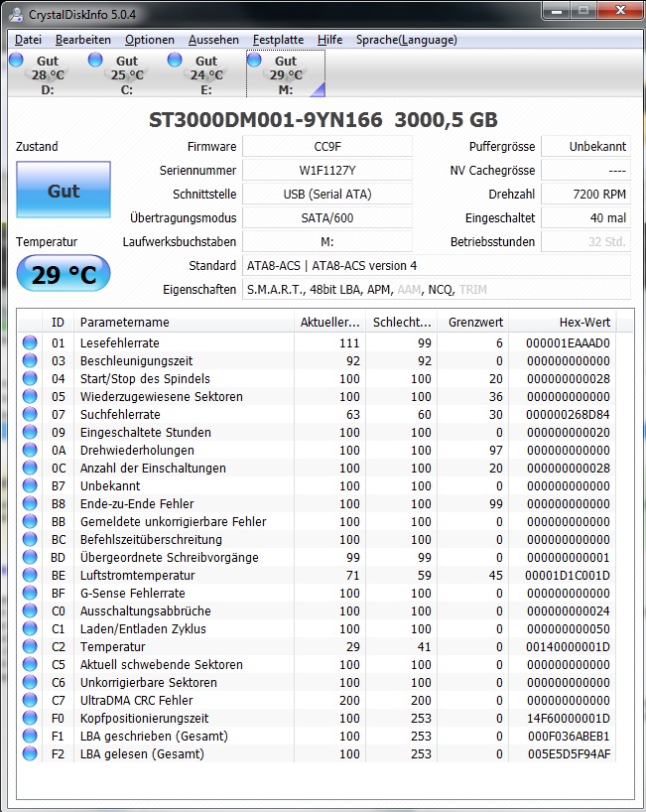The width and height of the screenshot is (646, 812).
Task: Click status orb for LBA geschrieben (Gesamt)
Action: pyautogui.click(x=30, y=736)
